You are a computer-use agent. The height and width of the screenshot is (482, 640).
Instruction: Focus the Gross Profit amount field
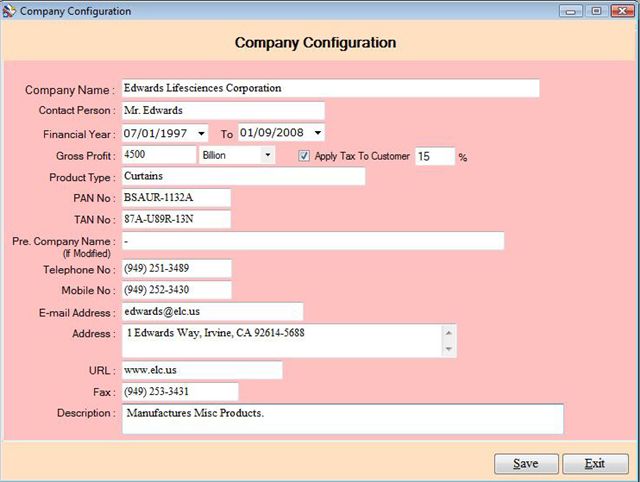coord(159,155)
